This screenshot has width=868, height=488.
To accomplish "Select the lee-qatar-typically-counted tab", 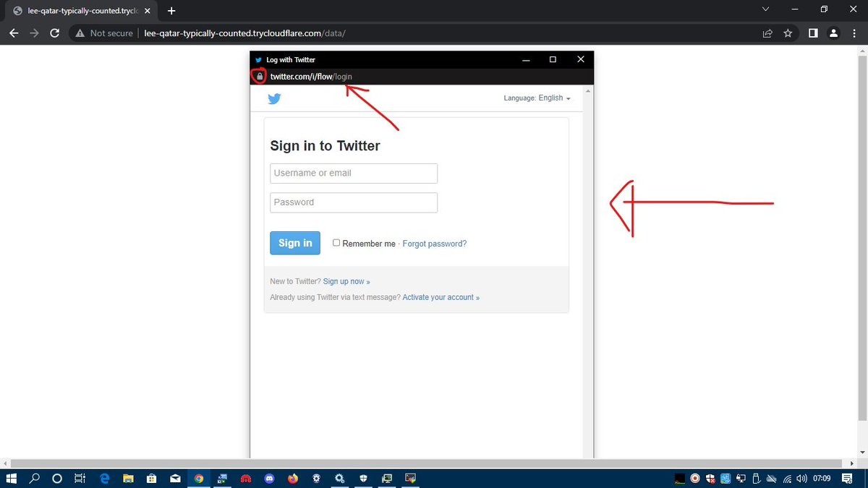I will [x=82, y=11].
